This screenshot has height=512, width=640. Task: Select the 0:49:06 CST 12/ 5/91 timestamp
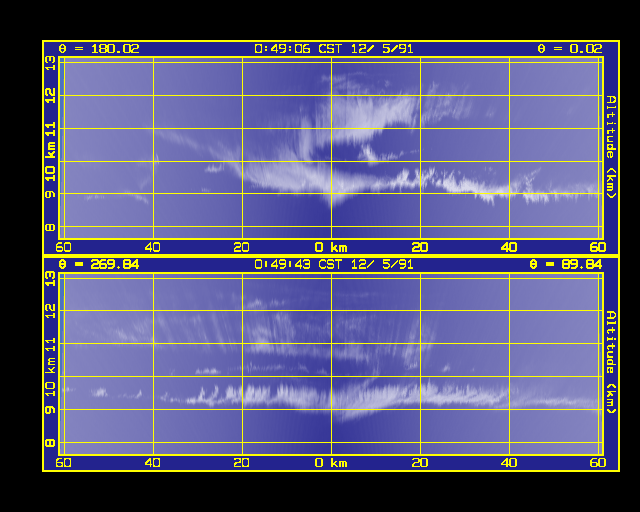click(333, 49)
